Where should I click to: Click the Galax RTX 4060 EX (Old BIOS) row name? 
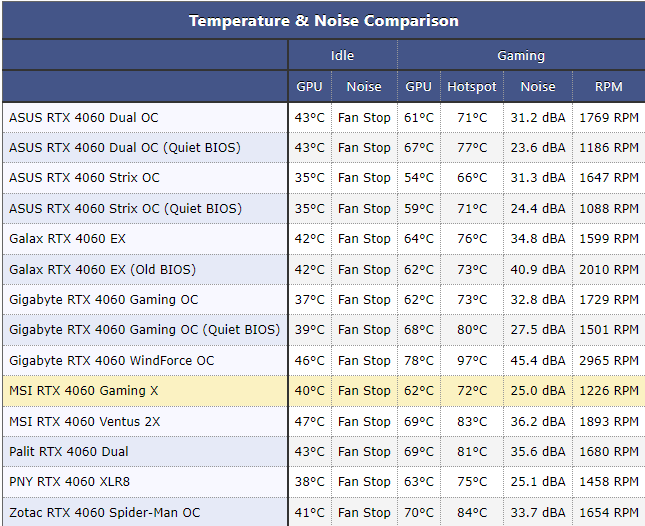pyautogui.click(x=102, y=270)
